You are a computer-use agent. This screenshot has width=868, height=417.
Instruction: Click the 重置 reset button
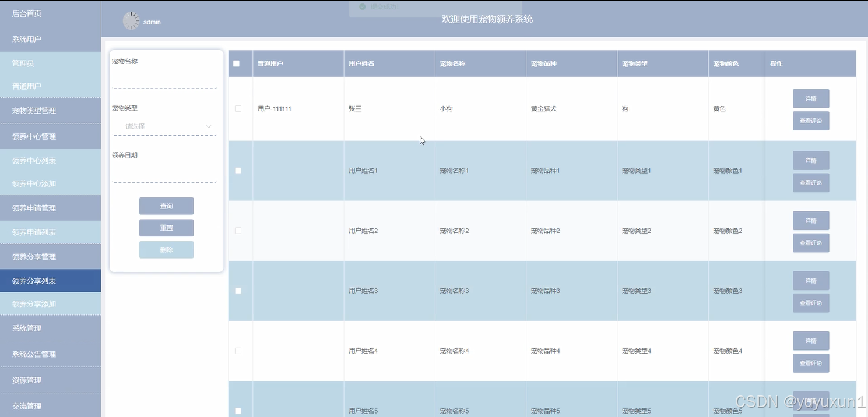pos(166,228)
